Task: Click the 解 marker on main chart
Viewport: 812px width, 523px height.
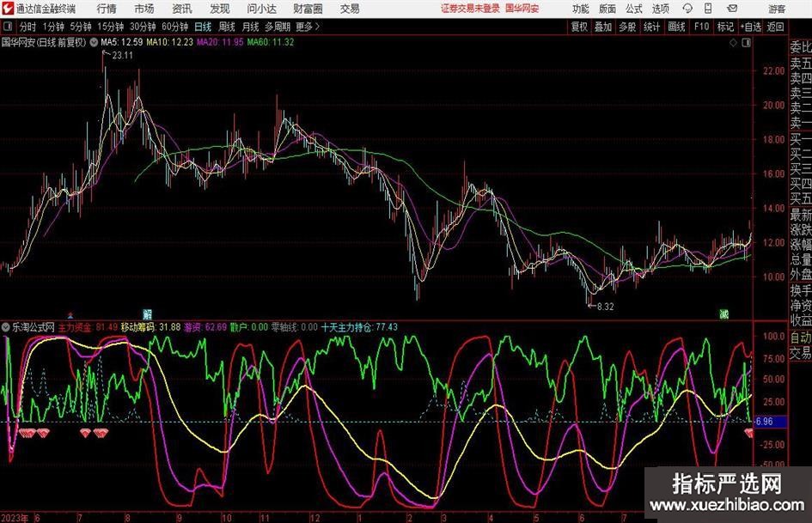Action: coord(147,313)
